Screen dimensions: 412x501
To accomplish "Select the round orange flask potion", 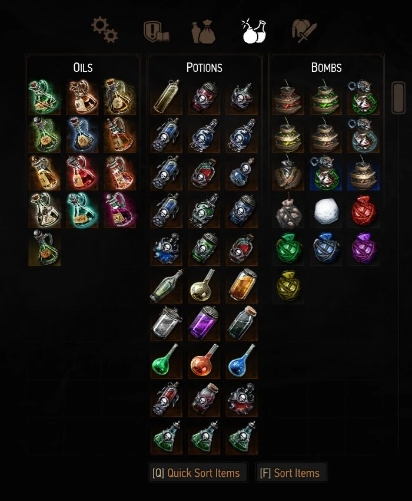I will (204, 360).
